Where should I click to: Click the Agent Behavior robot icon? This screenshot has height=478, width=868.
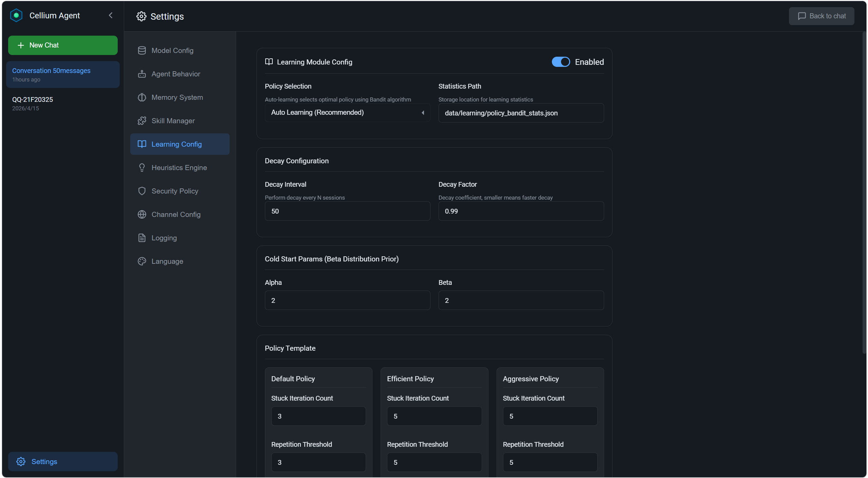pyautogui.click(x=142, y=74)
